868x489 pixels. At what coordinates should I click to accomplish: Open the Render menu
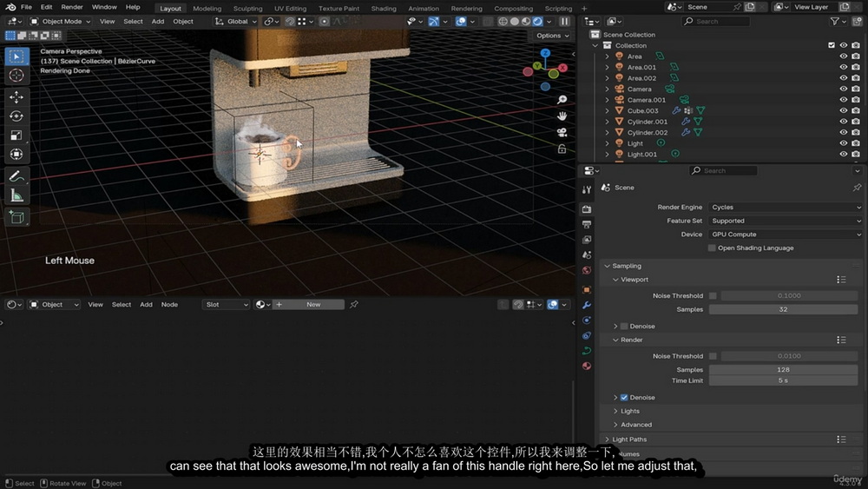pos(72,7)
